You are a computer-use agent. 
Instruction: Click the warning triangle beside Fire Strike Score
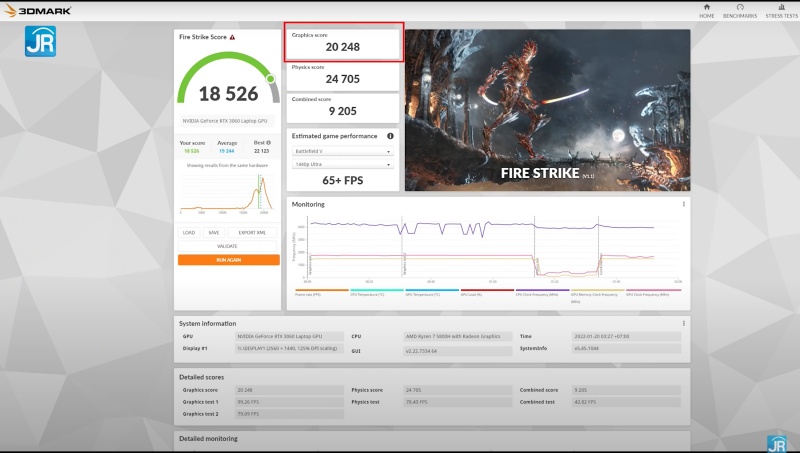(x=232, y=37)
